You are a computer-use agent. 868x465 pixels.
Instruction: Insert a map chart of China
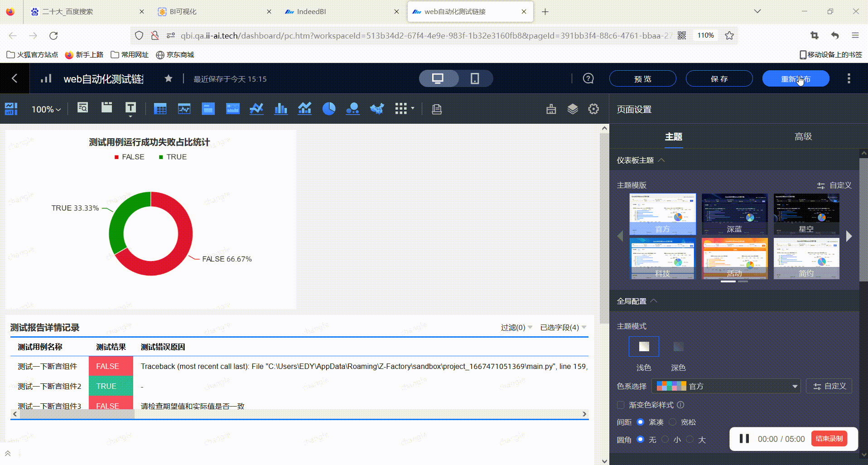pyautogui.click(x=377, y=108)
